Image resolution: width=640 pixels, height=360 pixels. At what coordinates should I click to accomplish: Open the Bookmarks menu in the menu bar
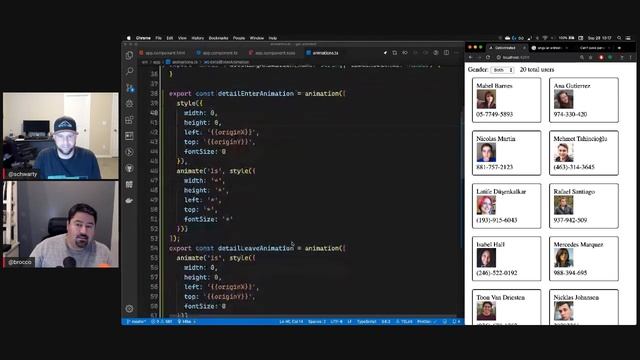coord(218,38)
